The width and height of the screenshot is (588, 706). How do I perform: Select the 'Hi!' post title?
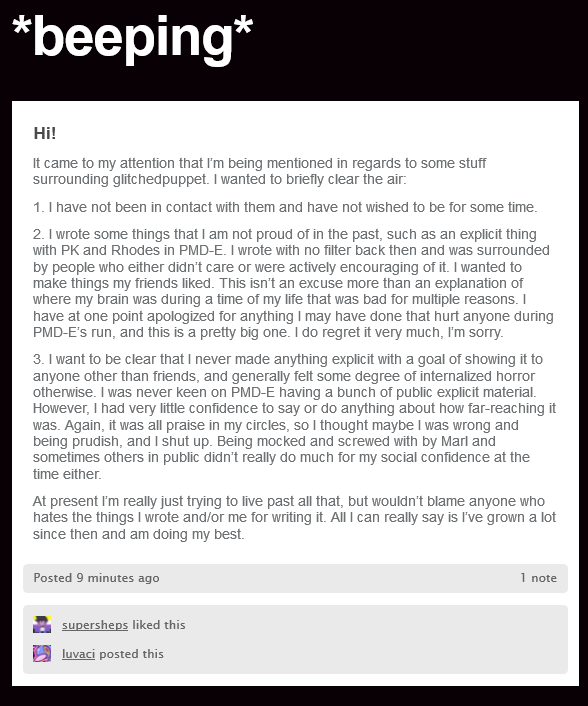pos(45,133)
